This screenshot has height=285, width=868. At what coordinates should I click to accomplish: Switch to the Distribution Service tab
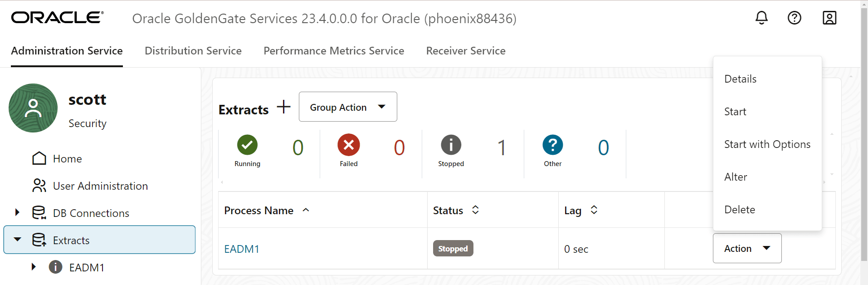193,51
